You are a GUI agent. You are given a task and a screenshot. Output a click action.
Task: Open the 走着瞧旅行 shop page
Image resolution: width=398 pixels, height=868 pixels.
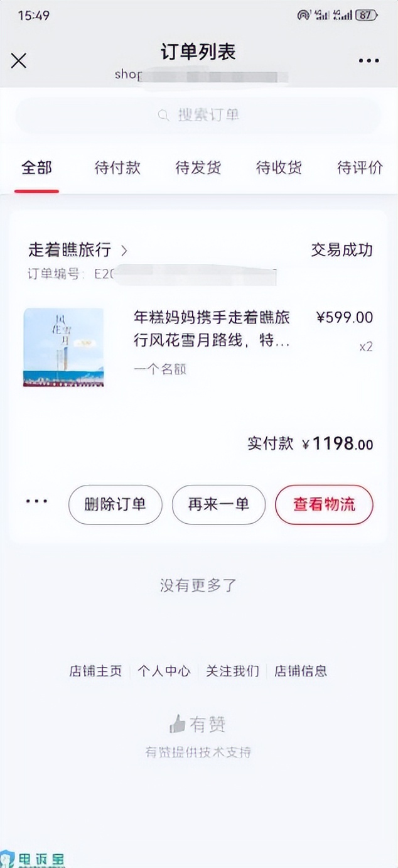click(70, 250)
